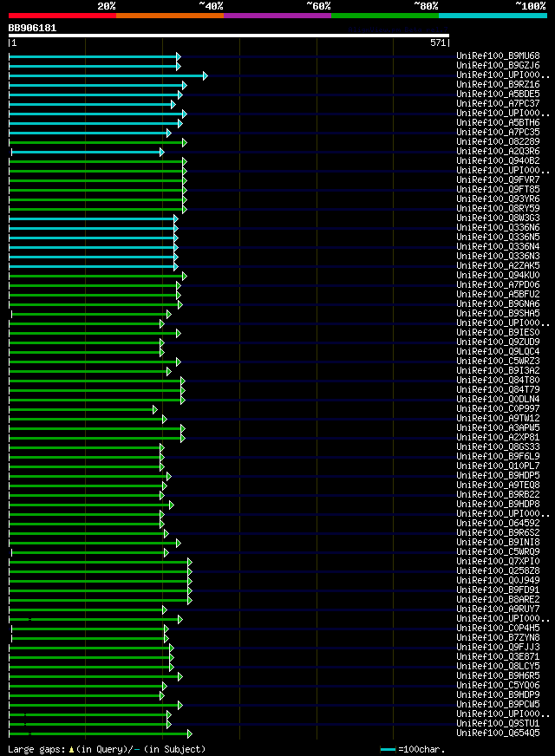Select the UniRef100_Q9ZUD9 hit label

(x=498, y=342)
